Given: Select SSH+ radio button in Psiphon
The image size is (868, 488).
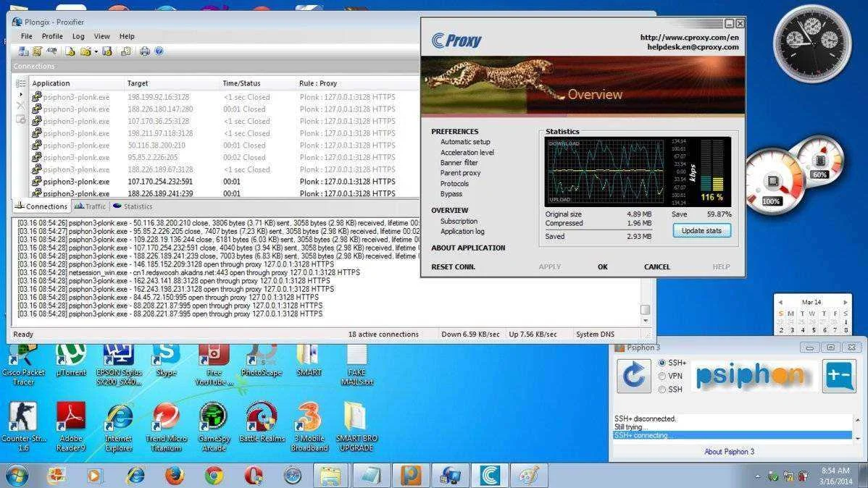Looking at the screenshot, I should coord(662,363).
